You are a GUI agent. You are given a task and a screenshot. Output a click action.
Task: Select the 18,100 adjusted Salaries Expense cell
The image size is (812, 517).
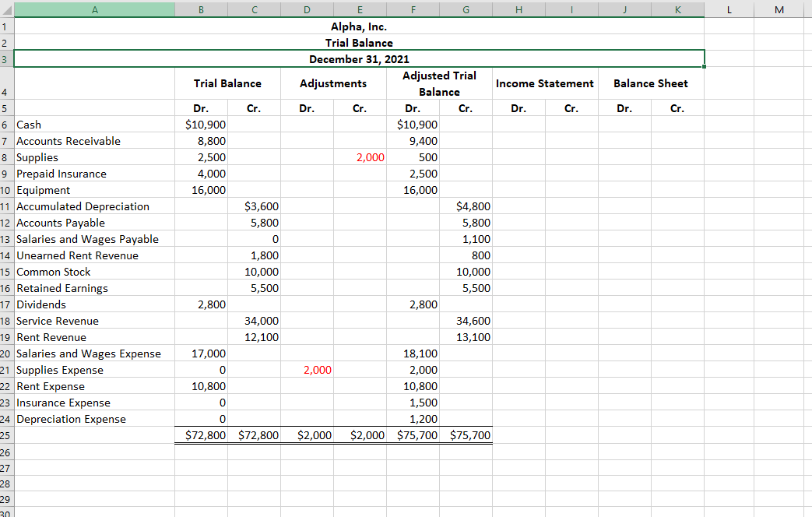(x=413, y=353)
